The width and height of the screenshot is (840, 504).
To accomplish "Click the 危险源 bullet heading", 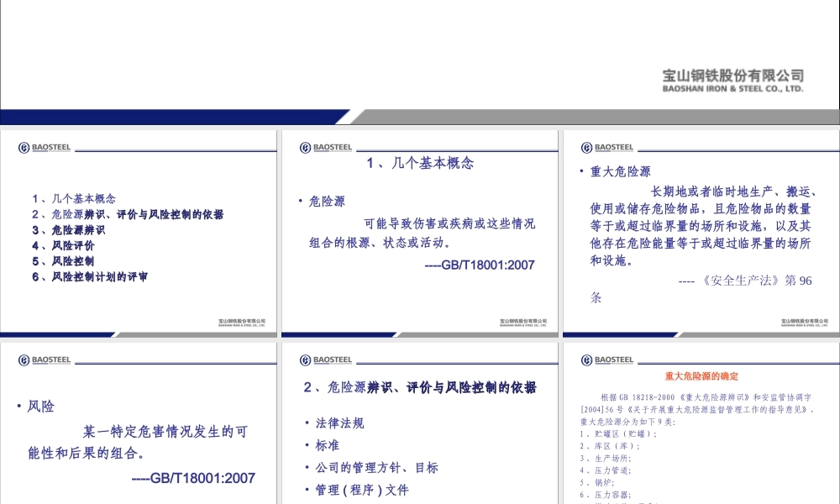I will pos(327,202).
